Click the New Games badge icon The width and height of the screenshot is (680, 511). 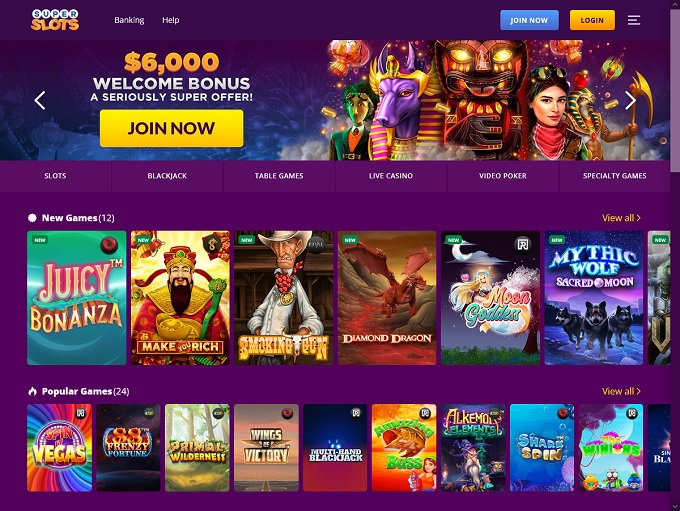click(32, 218)
